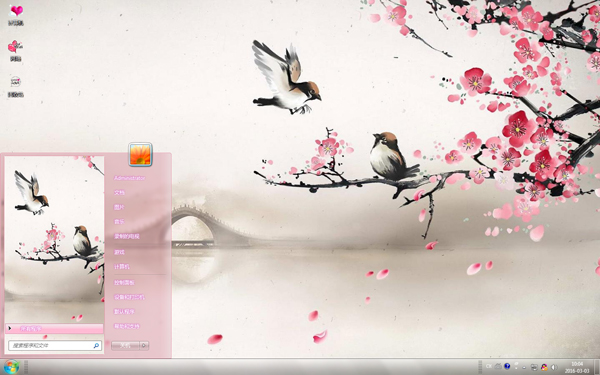This screenshot has width=600, height=375.
Task: Open the QQ penguin tray icon
Action: coord(545,367)
